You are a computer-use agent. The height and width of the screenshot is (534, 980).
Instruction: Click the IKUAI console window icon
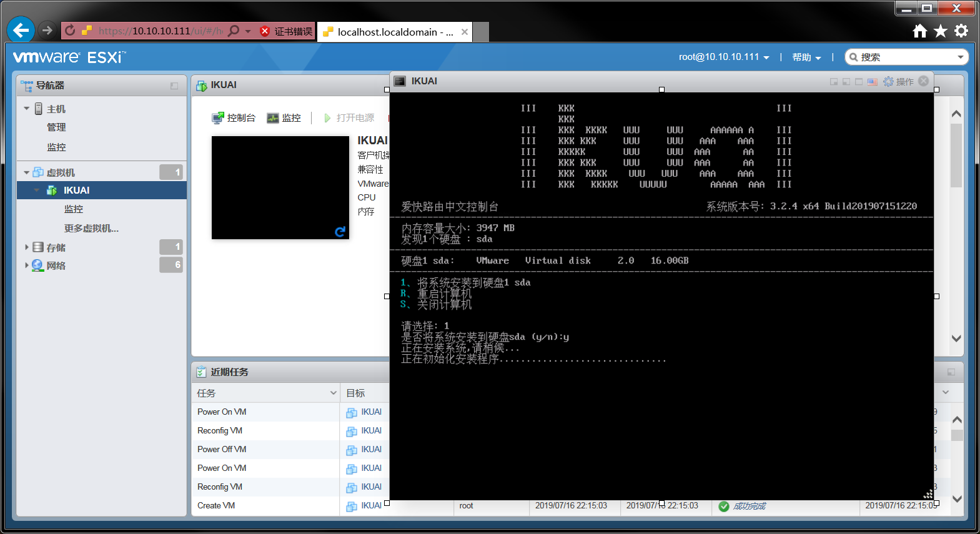pyautogui.click(x=400, y=81)
